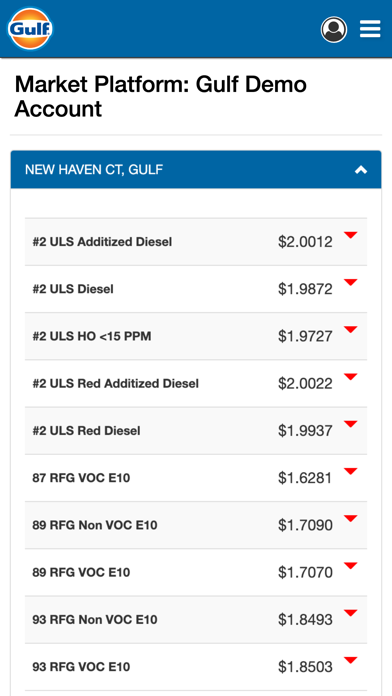Click the red down arrow for 93 RFG VOC E10
The image size is (392, 696).
(351, 660)
